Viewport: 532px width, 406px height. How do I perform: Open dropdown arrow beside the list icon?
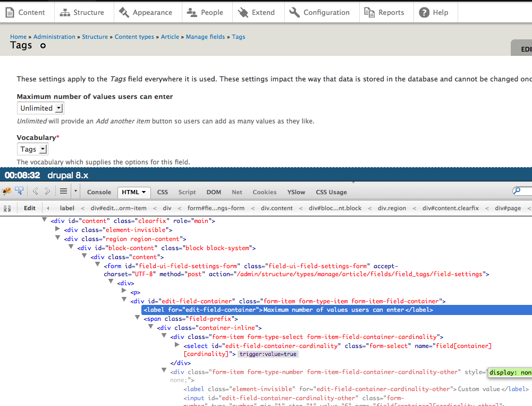pos(75,191)
